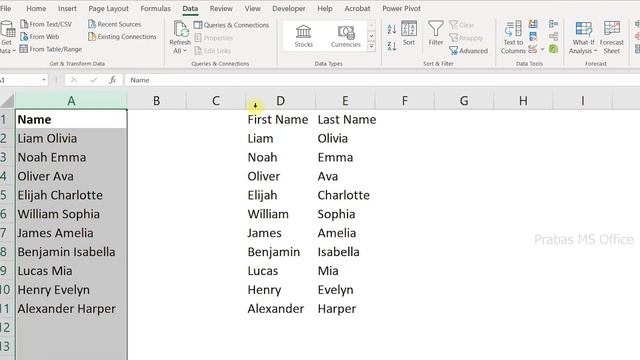Viewport: 640px width, 360px height.
Task: Open the Page Layout tab
Action: 108,8
